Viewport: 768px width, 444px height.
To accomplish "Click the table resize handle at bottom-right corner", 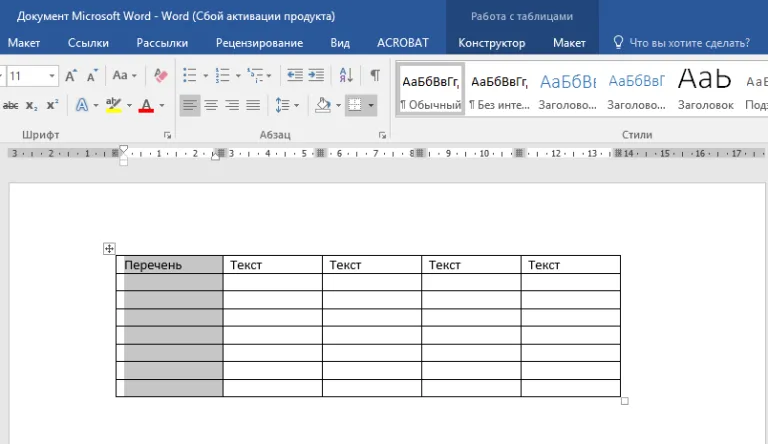I will point(624,401).
